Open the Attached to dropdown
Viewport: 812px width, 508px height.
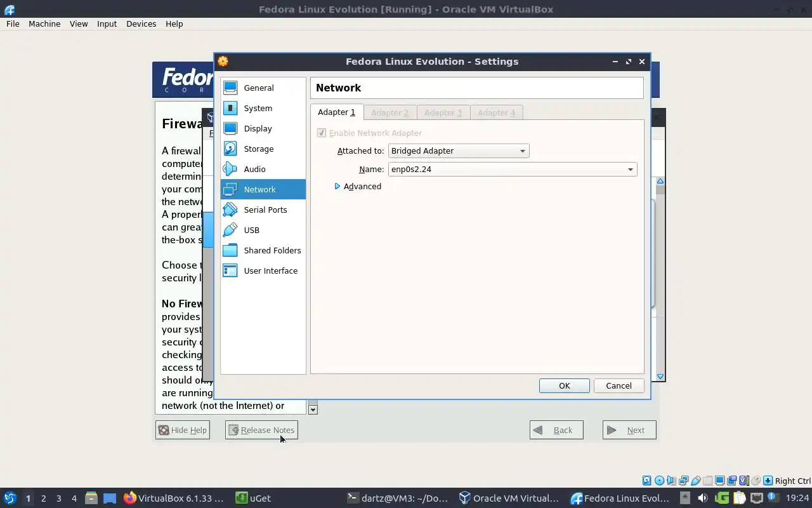[x=459, y=150]
